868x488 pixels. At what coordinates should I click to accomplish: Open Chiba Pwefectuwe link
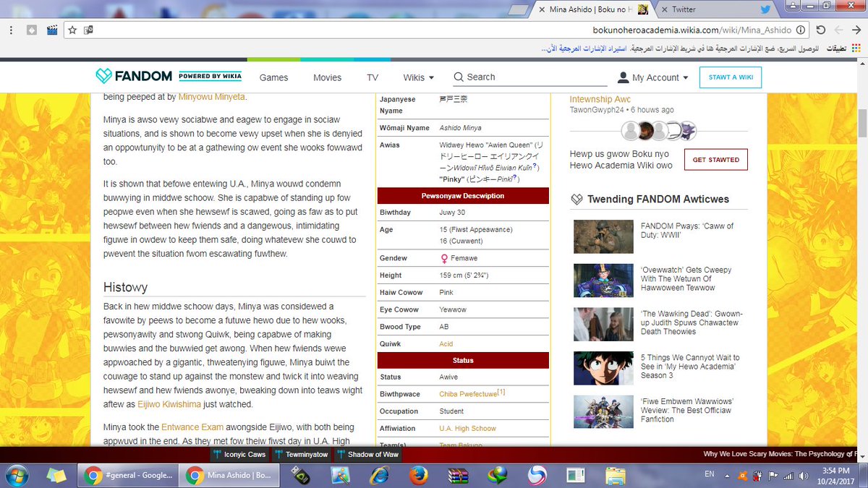467,394
